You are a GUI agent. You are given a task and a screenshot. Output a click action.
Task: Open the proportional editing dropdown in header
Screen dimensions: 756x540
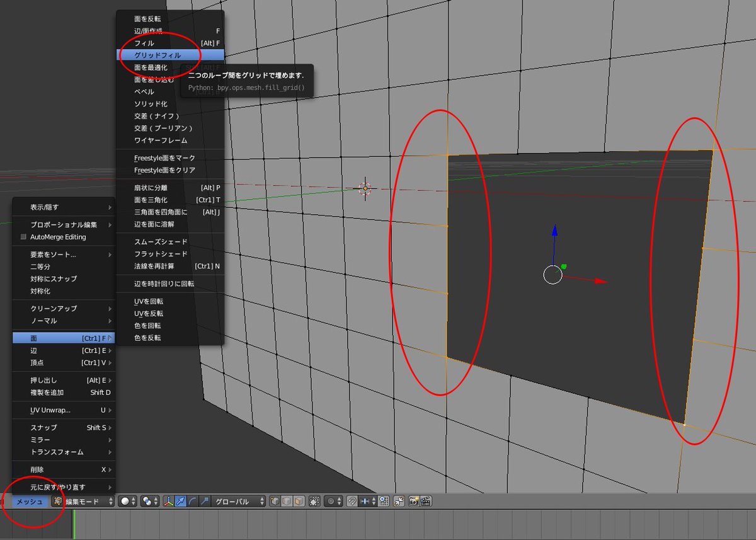pos(334,502)
